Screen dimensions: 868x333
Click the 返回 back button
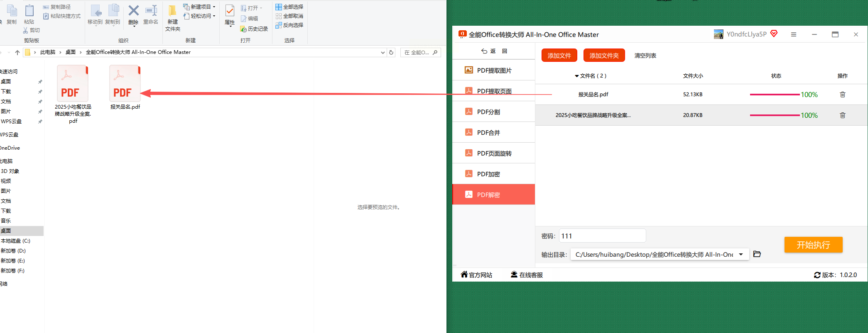tap(494, 51)
